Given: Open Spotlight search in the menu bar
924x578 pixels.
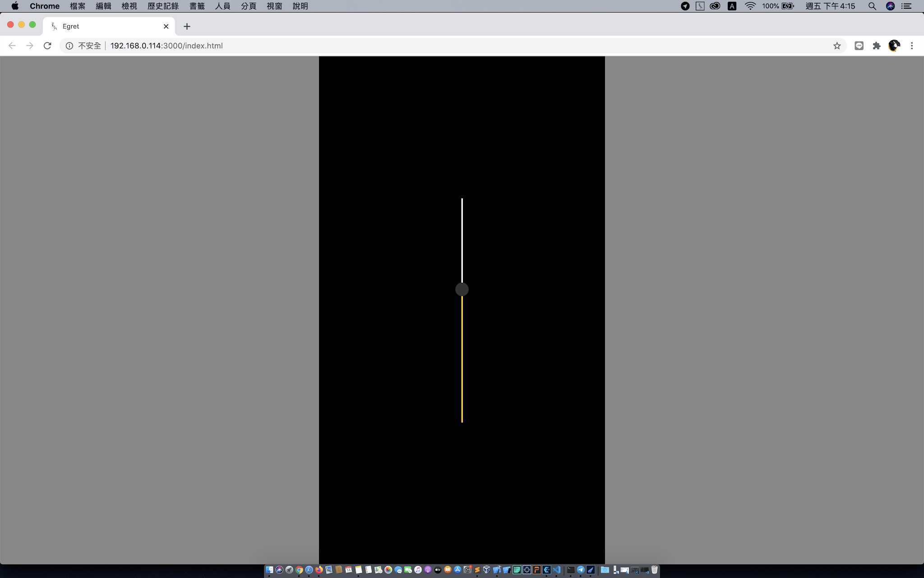Looking at the screenshot, I should pos(872,6).
